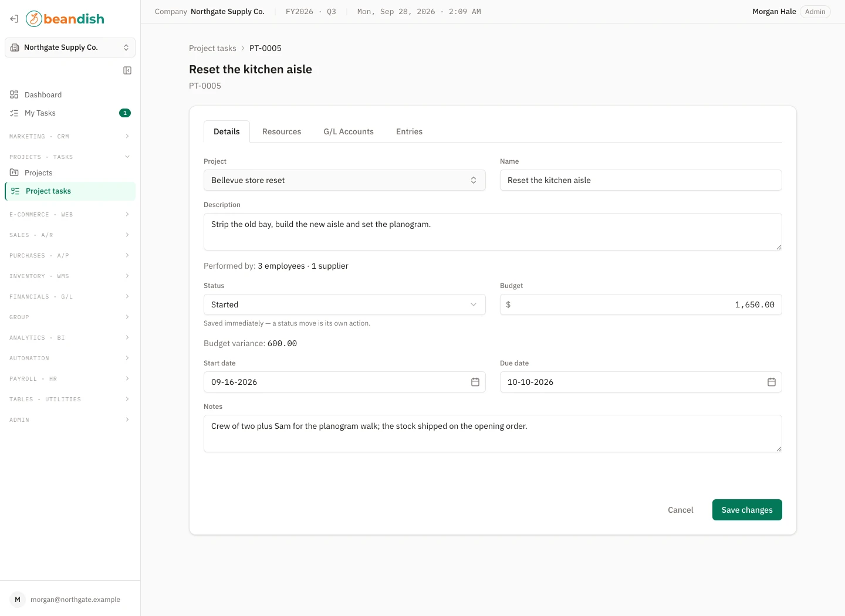Click the beandish logo
Screen dimensions: 845x616
pyautogui.click(x=65, y=19)
